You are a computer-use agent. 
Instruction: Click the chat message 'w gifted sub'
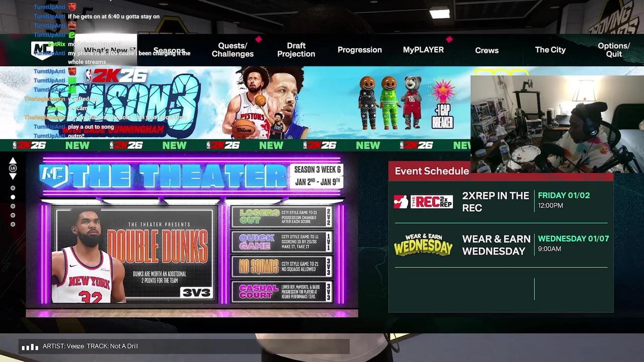[84, 99]
